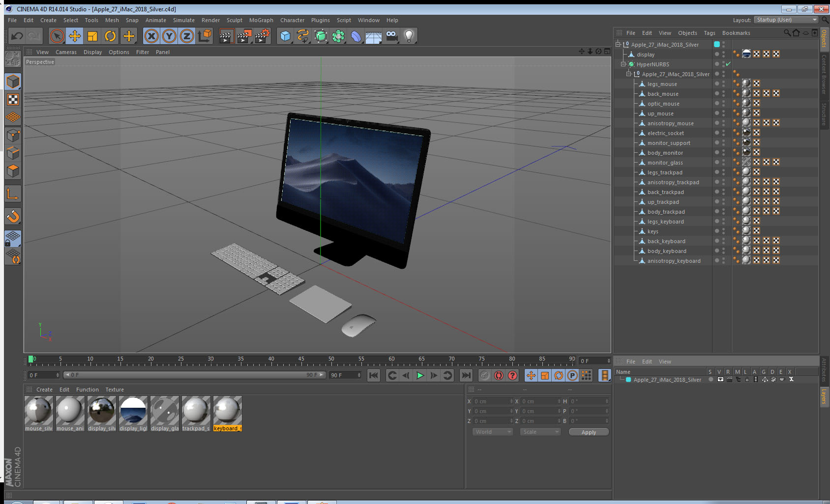Image resolution: width=830 pixels, height=504 pixels.
Task: Switch to Texture mode icon
Action: (13, 100)
